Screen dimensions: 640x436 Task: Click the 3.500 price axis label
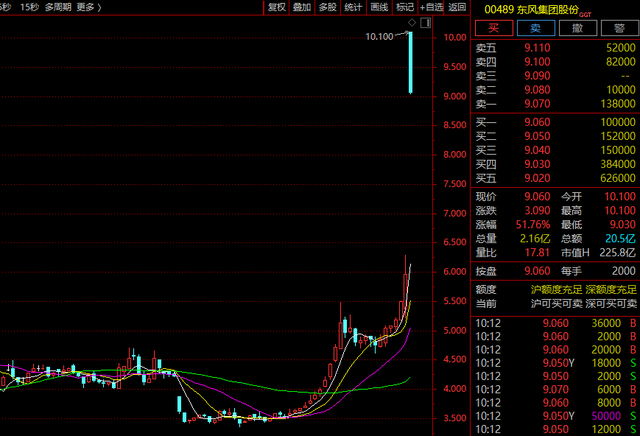(x=455, y=418)
